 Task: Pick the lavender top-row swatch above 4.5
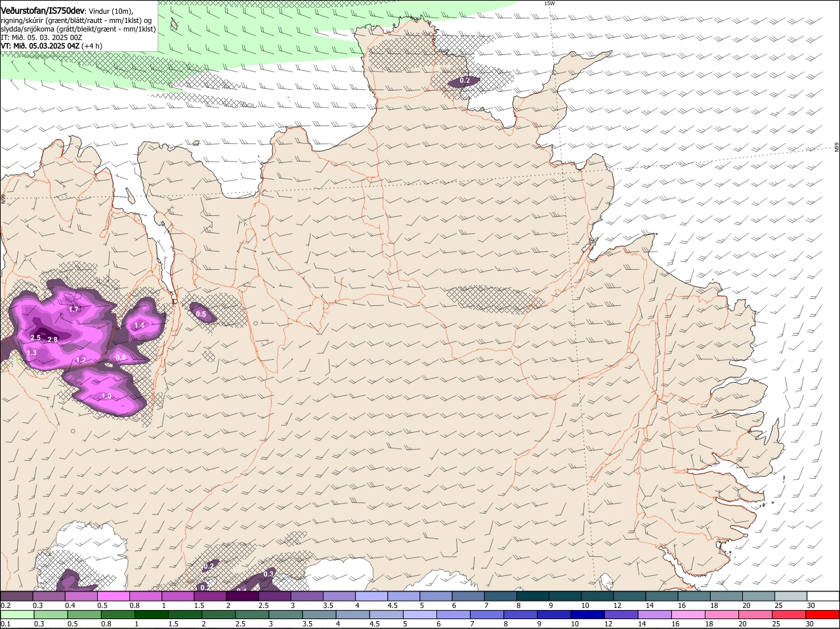pos(404,596)
